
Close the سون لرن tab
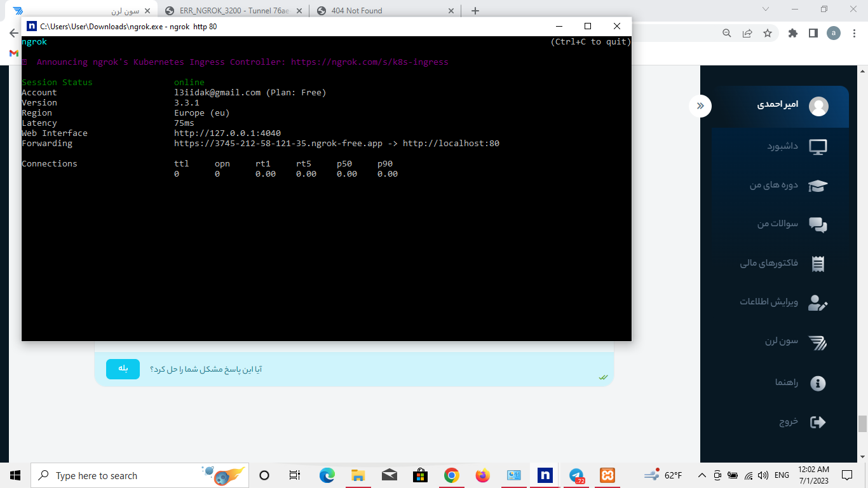pyautogui.click(x=147, y=11)
